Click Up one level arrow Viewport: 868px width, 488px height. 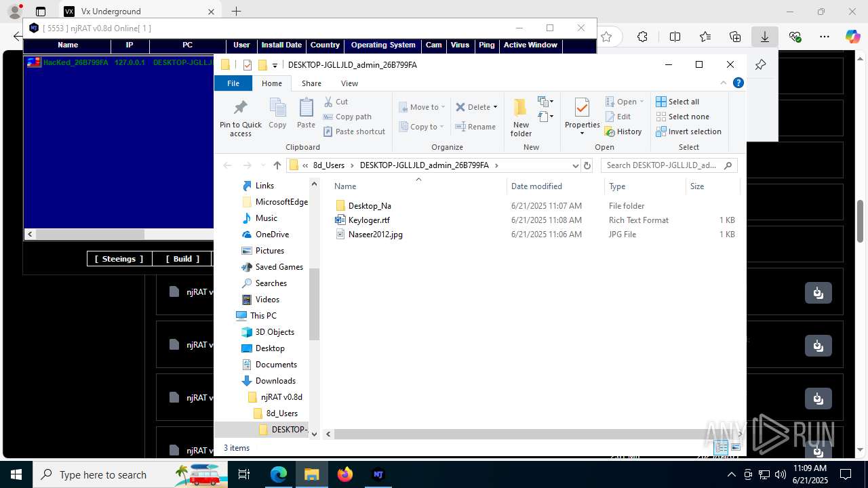pos(277,165)
